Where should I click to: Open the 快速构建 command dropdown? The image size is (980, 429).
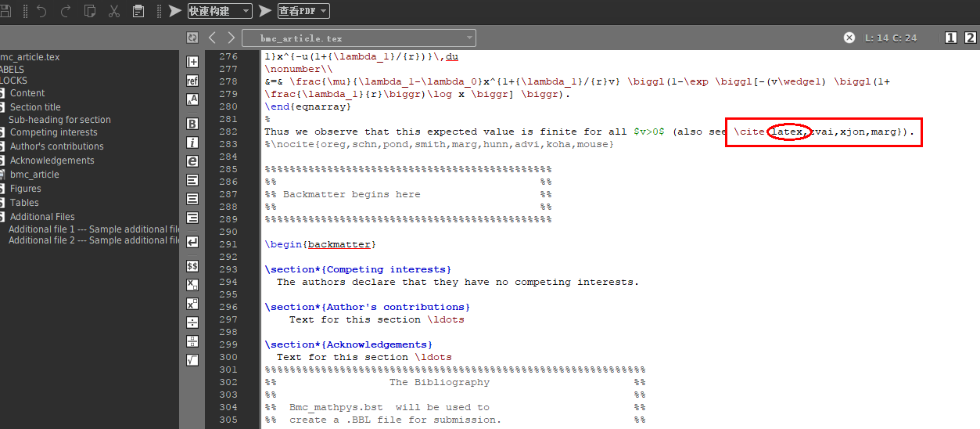click(x=220, y=11)
